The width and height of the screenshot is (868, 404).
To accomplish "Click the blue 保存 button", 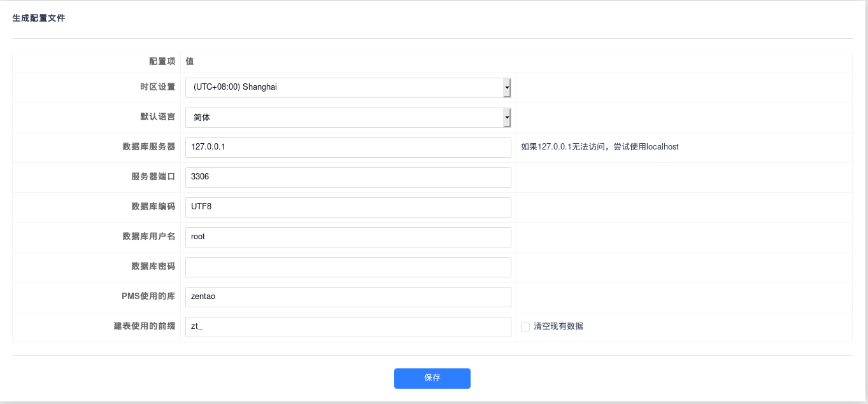I will point(432,378).
